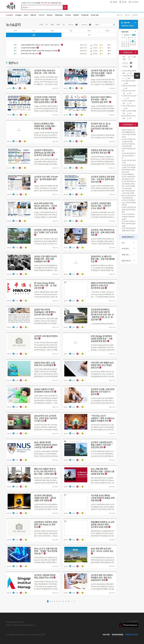
Task: Open the 부동산 navigation menu item
Action: 26,15
